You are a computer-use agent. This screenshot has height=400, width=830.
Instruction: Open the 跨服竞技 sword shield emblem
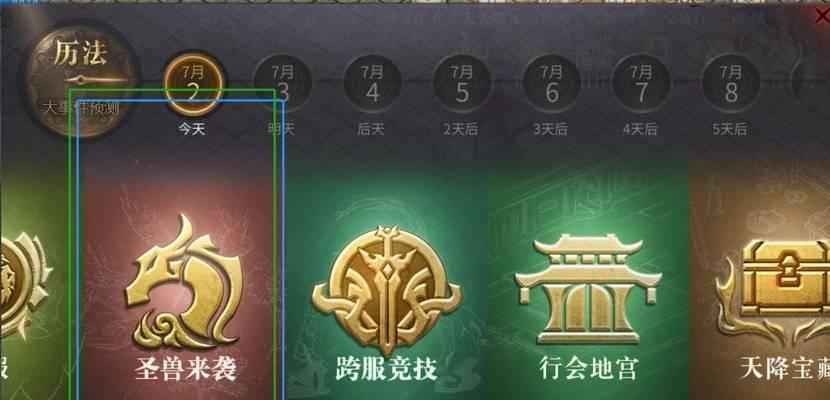[386, 290]
